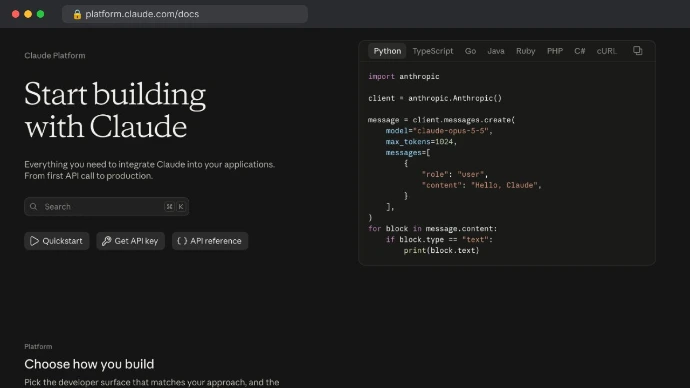The image size is (690, 388).
Task: Click the print(block.text) code line
Action: tap(441, 250)
